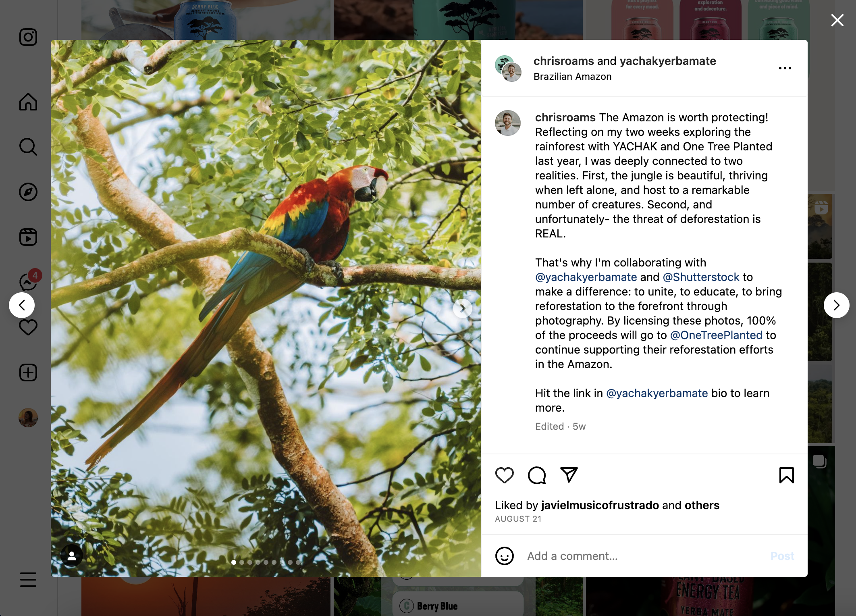Viewport: 856px width, 616px height.
Task: Expand the hamburger More menu in sidebar
Action: point(28,580)
